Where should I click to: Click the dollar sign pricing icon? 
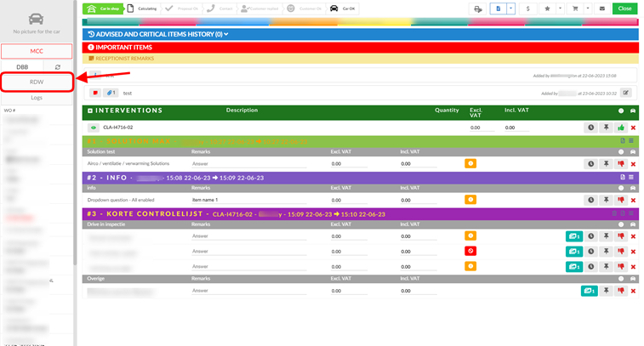click(x=527, y=9)
